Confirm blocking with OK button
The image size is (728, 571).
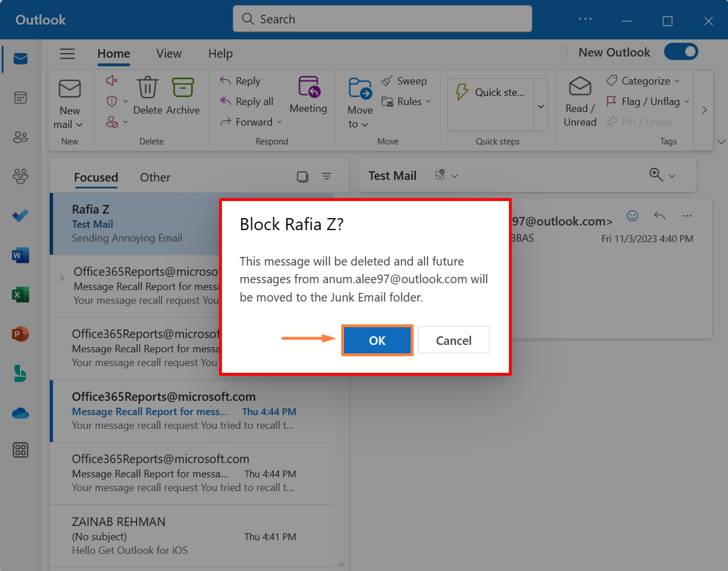(377, 340)
